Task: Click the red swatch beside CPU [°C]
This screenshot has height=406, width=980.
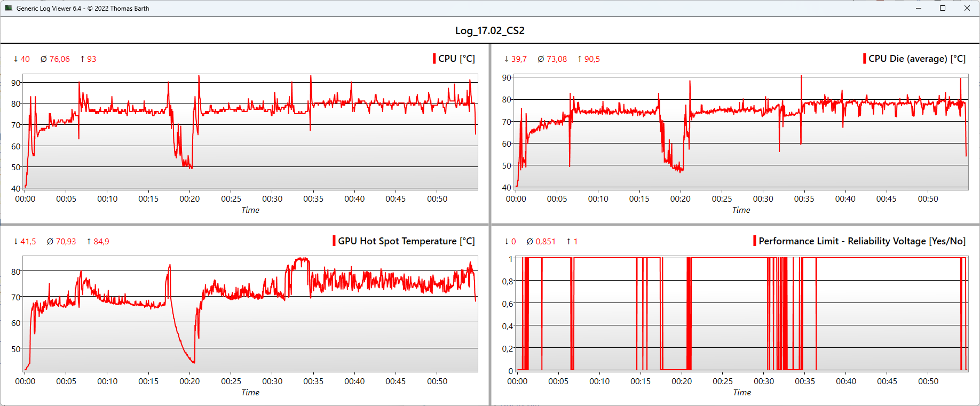Action: tap(434, 59)
